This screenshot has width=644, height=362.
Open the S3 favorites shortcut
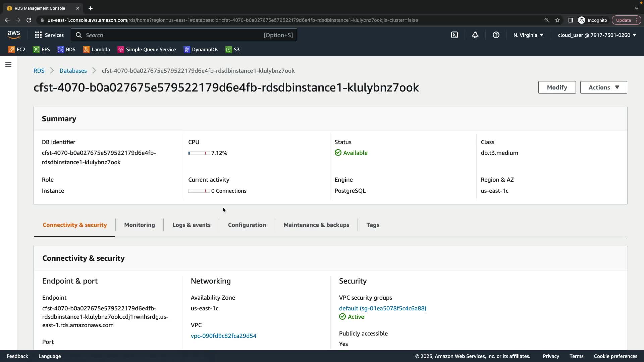click(232, 50)
